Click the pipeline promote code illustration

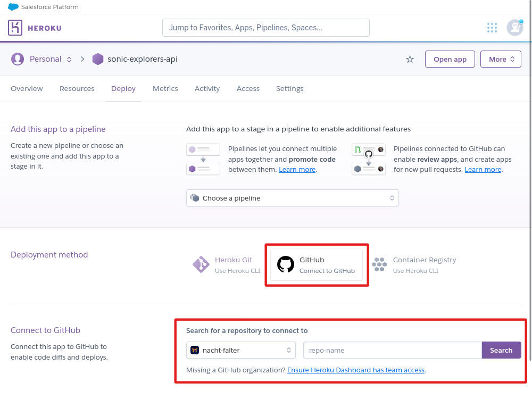tap(203, 159)
